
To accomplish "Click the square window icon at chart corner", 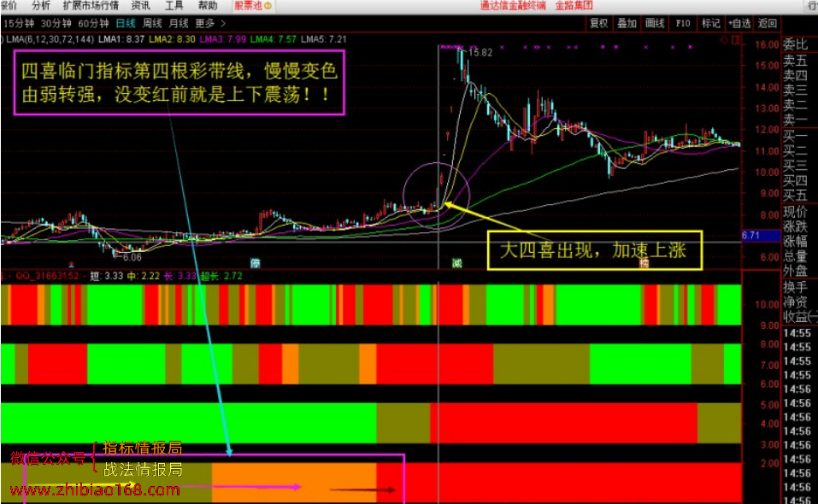I will (736, 40).
